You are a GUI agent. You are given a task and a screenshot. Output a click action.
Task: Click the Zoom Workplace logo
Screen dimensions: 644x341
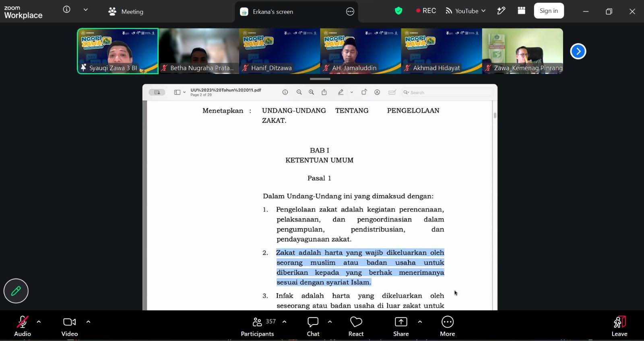point(23,12)
